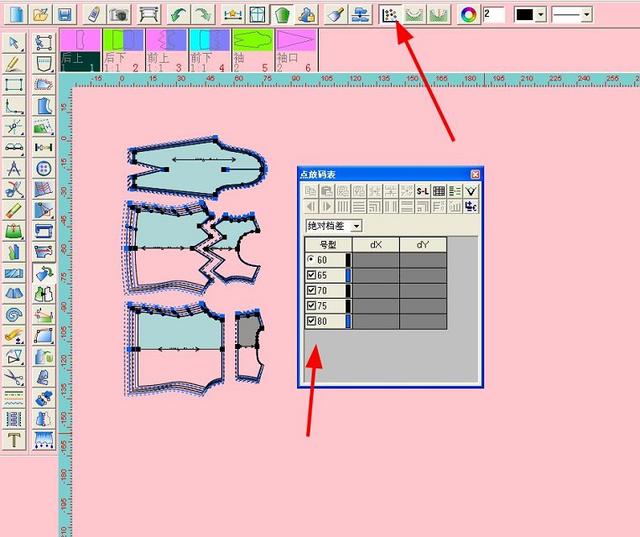640x537 pixels.
Task: Click the green list icon in grading table
Action: tap(455, 191)
